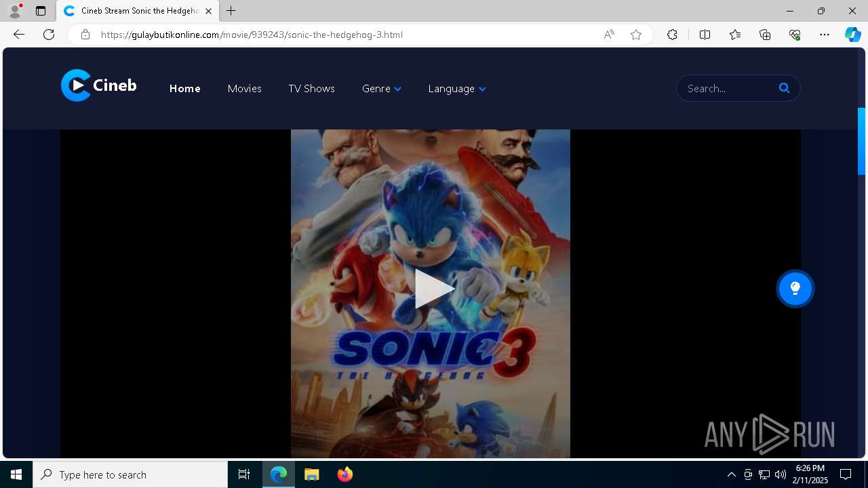Launch Firefox from taskbar
This screenshot has height=488, width=868.
(x=345, y=474)
